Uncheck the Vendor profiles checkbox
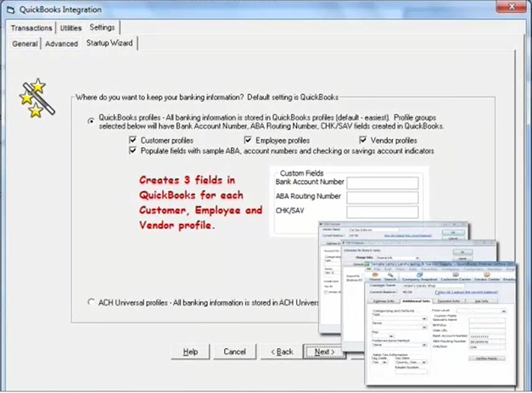This screenshot has height=393, width=532. click(362, 140)
